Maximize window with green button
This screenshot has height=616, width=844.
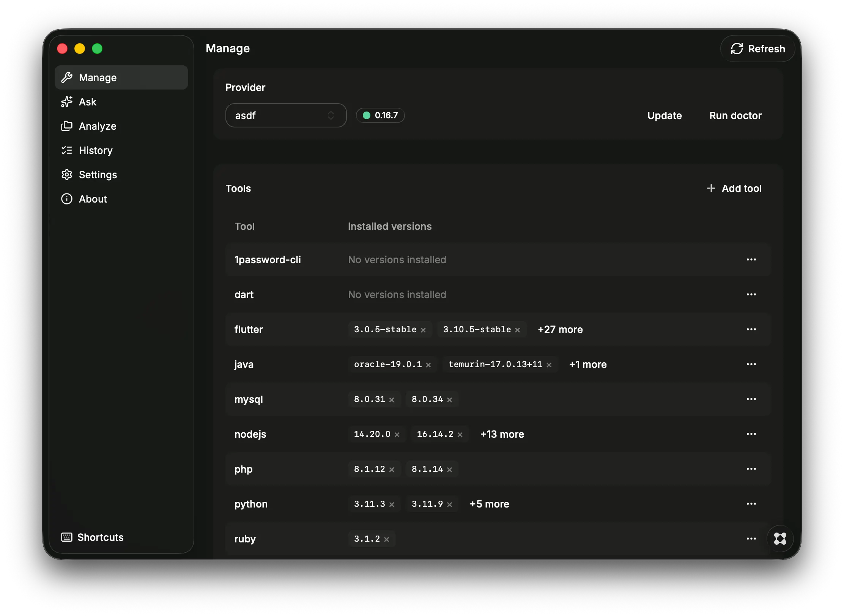pyautogui.click(x=97, y=49)
